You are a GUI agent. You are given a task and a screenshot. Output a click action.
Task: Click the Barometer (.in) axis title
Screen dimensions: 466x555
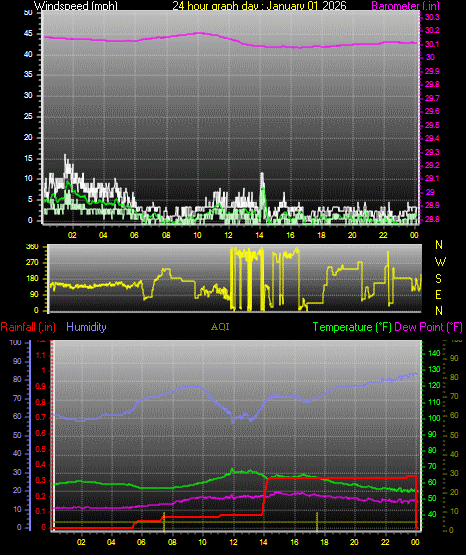(x=405, y=6)
